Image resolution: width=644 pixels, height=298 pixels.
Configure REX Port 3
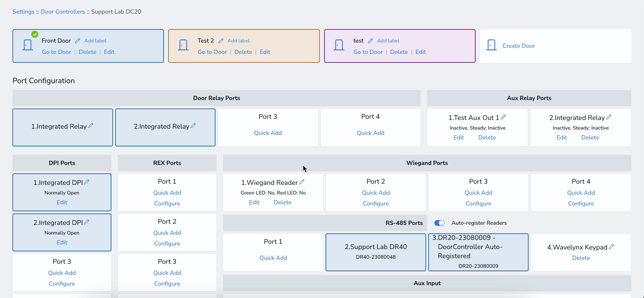tap(167, 283)
